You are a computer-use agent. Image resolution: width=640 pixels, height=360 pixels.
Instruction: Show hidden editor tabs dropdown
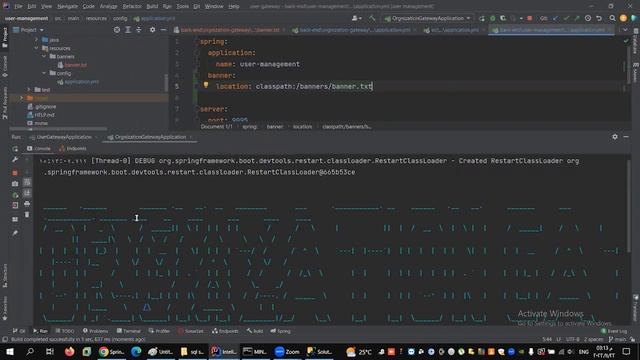pos(625,30)
